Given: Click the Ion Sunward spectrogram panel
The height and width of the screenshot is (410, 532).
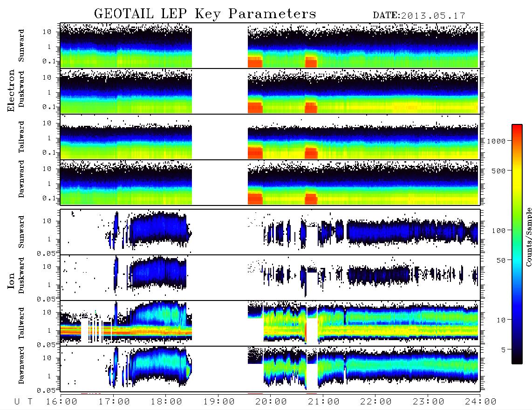Looking at the screenshot, I should [270, 232].
